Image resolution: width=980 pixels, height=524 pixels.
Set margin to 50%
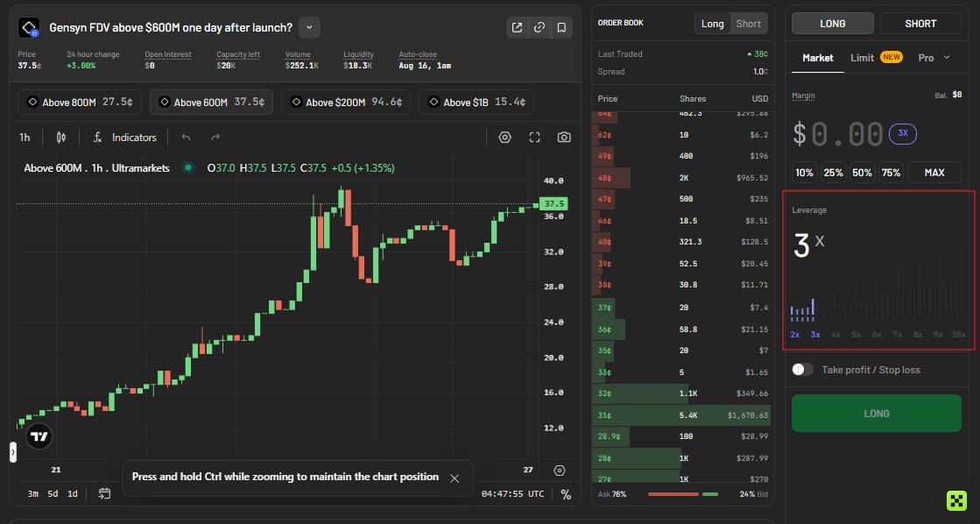pyautogui.click(x=862, y=173)
